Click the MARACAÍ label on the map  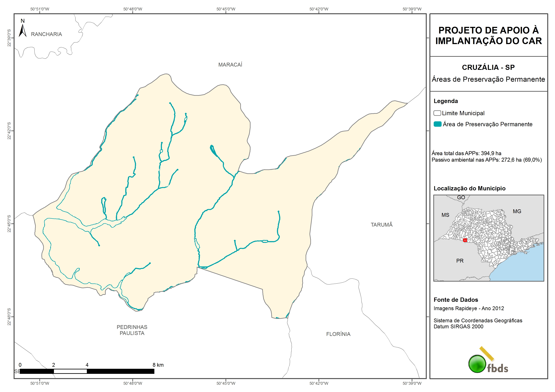tap(230, 65)
